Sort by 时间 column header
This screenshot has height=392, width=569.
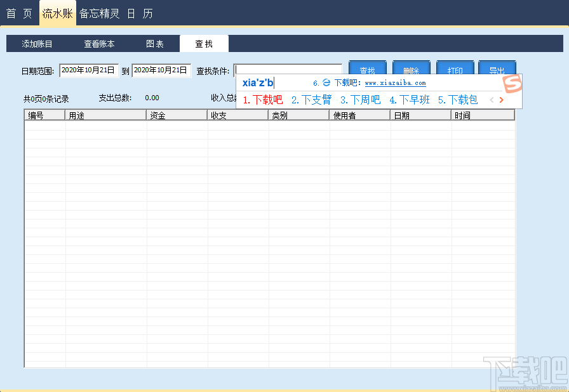(483, 115)
